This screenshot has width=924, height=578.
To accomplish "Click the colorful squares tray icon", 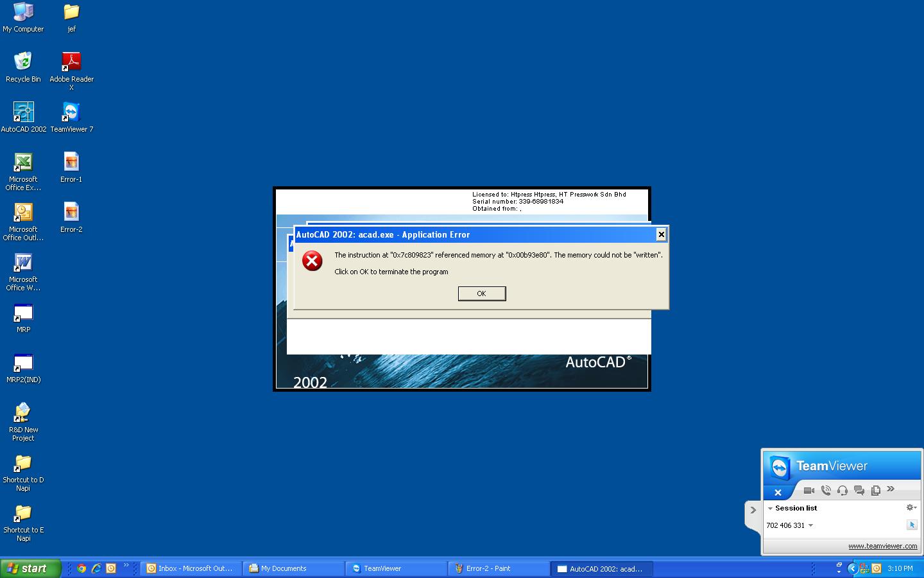I will (864, 568).
